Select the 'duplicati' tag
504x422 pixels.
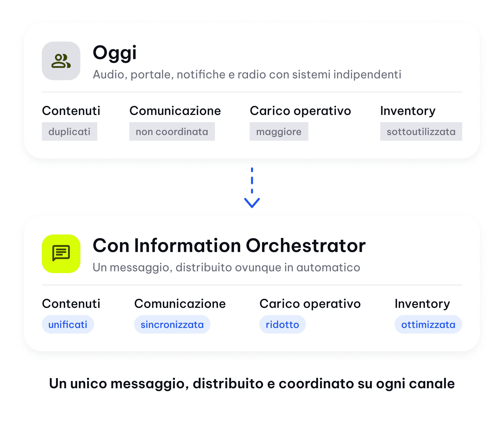coord(69,131)
